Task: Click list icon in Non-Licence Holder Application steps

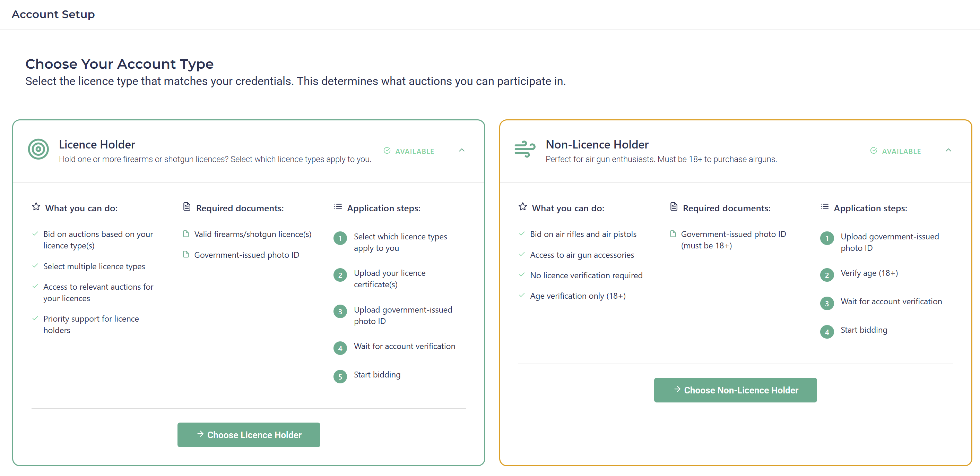Action: point(824,207)
